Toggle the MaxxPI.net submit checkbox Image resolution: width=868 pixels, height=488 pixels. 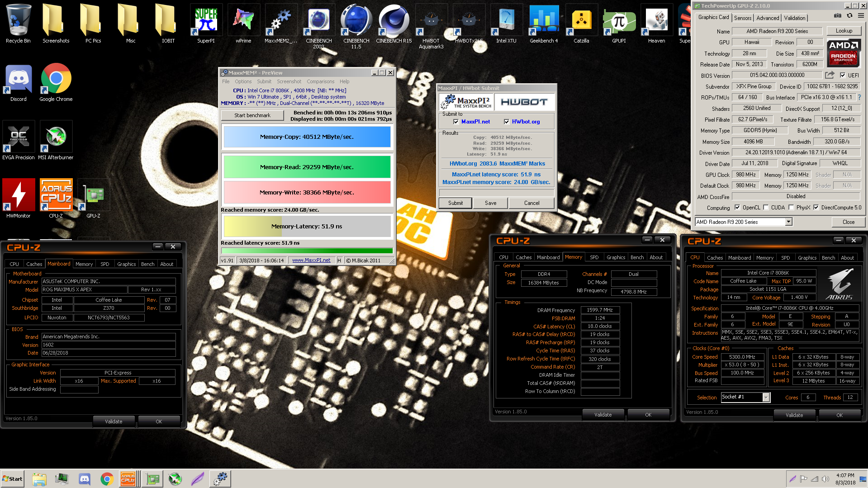pyautogui.click(x=456, y=122)
